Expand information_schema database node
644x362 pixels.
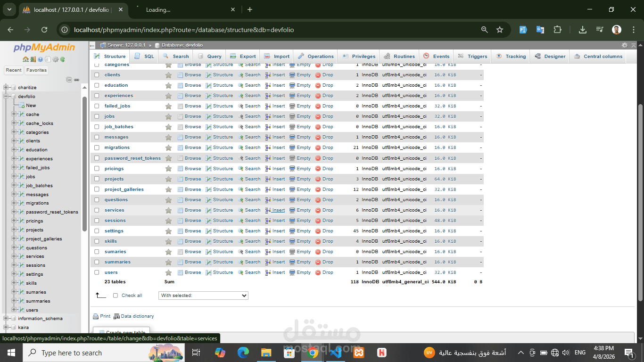pos(6,319)
